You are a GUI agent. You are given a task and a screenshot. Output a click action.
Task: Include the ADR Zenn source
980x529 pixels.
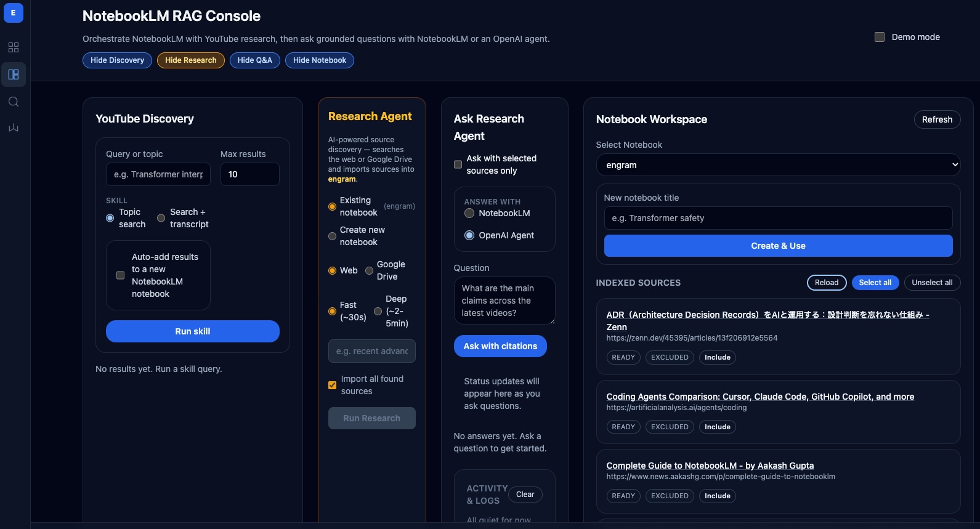tap(718, 357)
